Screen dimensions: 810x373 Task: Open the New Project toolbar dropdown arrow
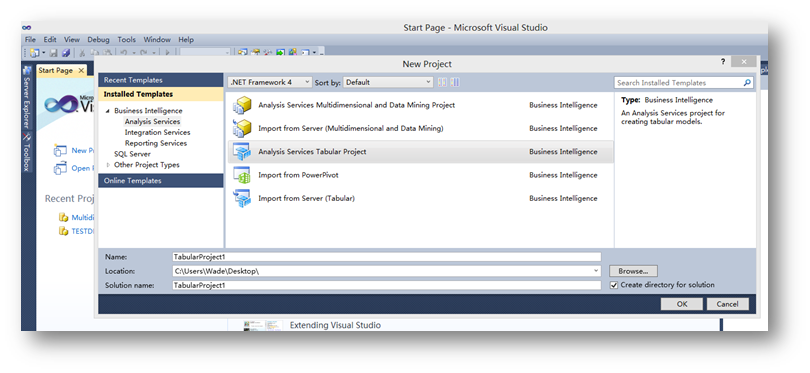coord(43,53)
